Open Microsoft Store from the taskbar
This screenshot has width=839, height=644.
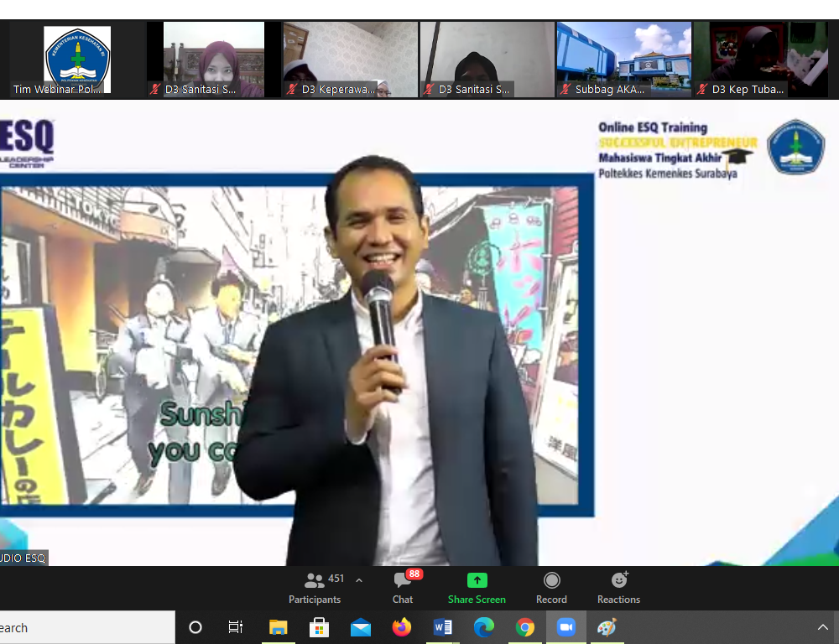(319, 627)
